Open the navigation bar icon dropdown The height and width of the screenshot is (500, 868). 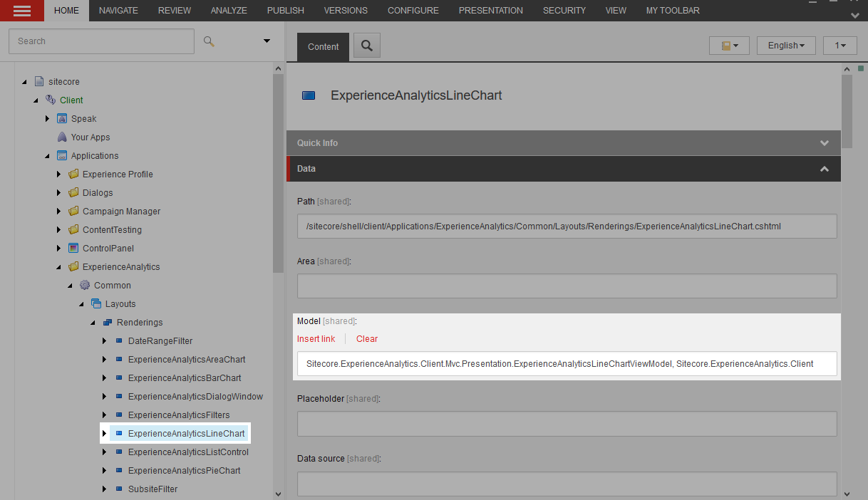pyautogui.click(x=729, y=46)
